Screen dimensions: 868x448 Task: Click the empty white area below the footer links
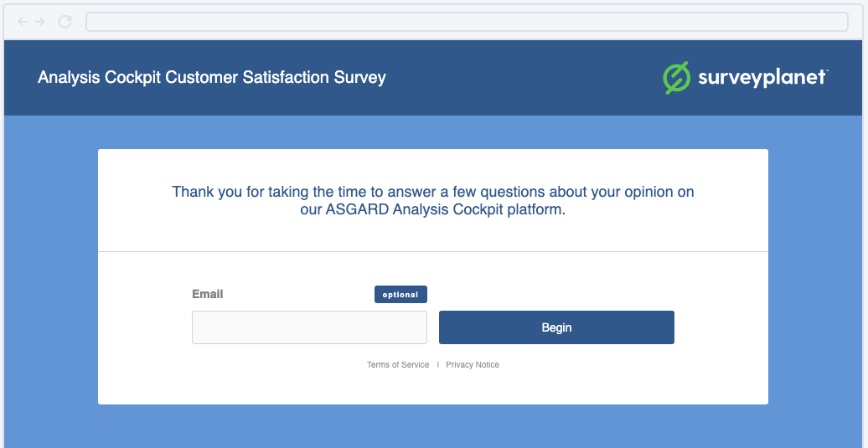[432, 388]
